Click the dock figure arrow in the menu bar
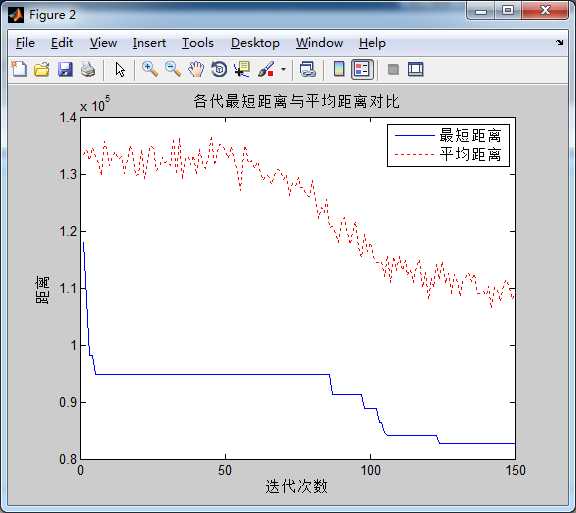Image resolution: width=576 pixels, height=513 pixels. point(559,43)
